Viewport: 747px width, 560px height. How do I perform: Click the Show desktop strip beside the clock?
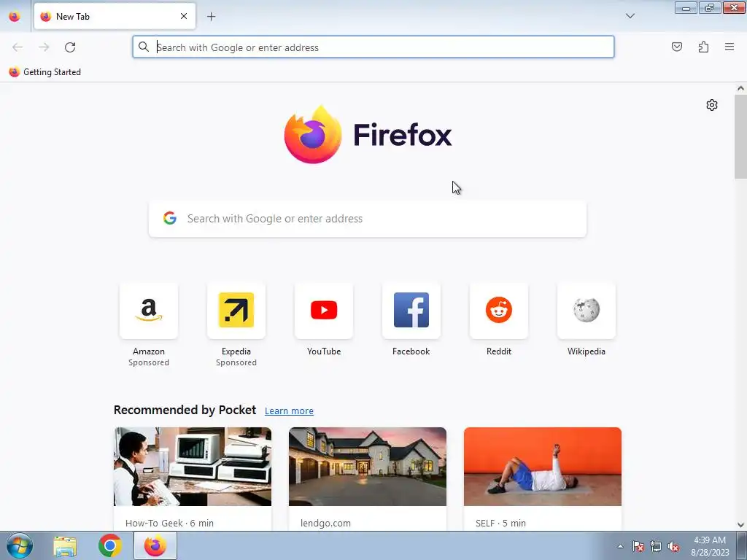[x=742, y=545]
